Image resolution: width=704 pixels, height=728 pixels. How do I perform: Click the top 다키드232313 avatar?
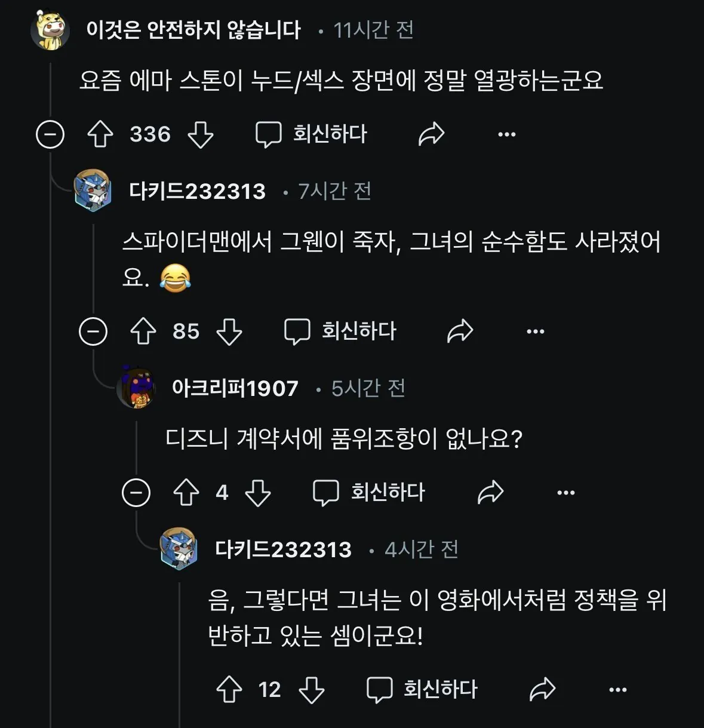[93, 191]
